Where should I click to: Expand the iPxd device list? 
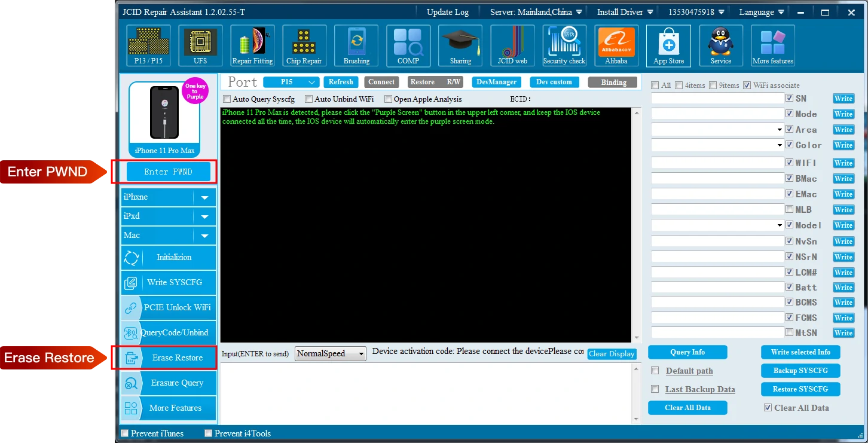tap(204, 216)
